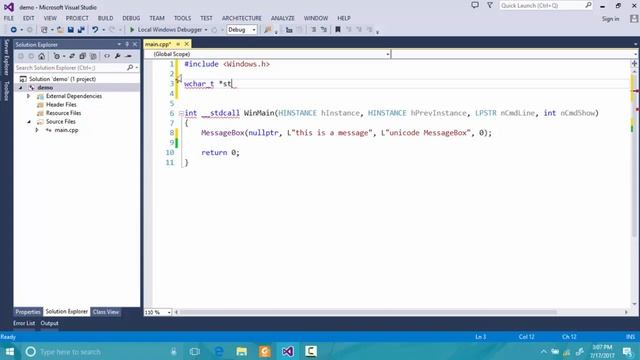This screenshot has height=360, width=640.
Task: Open the Server Explorer side tab
Action: coord(6,58)
